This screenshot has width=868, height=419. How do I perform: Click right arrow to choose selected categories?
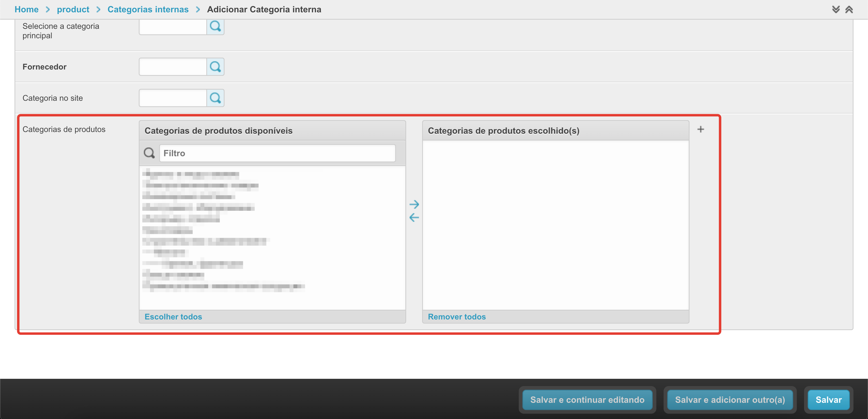[x=414, y=204]
